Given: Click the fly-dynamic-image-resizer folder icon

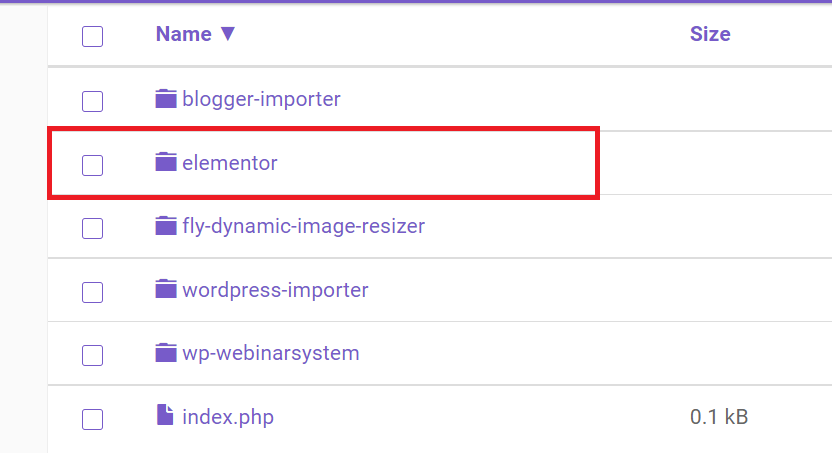Looking at the screenshot, I should click(x=166, y=225).
